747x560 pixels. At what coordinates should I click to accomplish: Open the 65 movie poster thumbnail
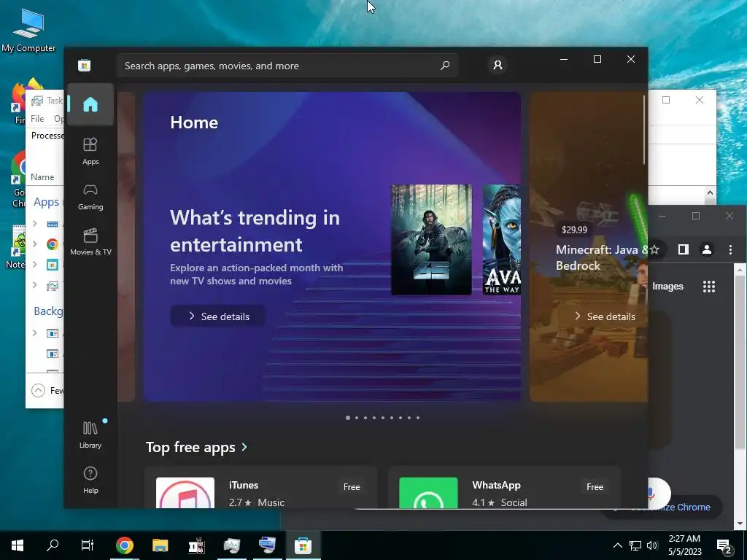coord(431,239)
